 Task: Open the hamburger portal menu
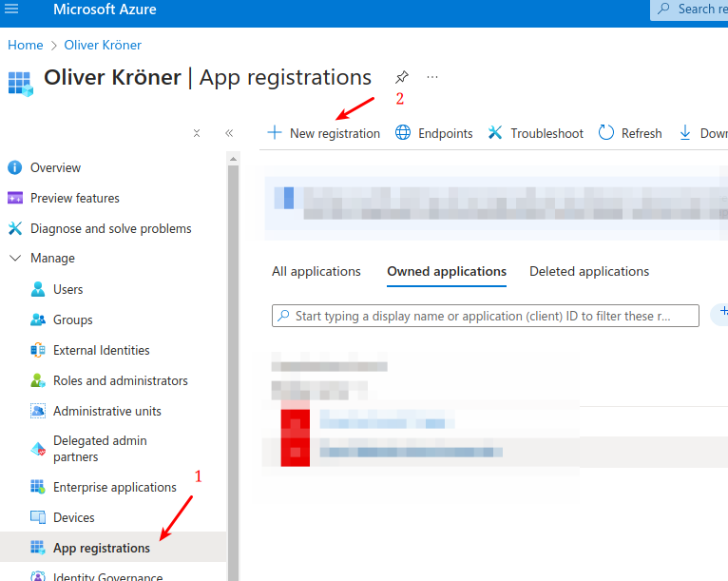[x=11, y=9]
